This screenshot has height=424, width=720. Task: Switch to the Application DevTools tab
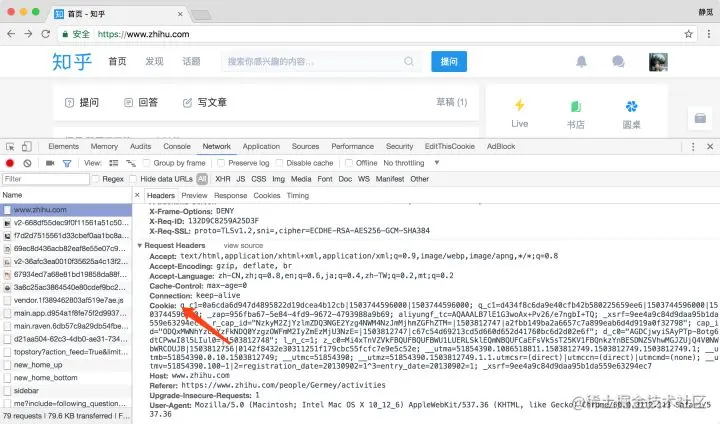tap(261, 147)
